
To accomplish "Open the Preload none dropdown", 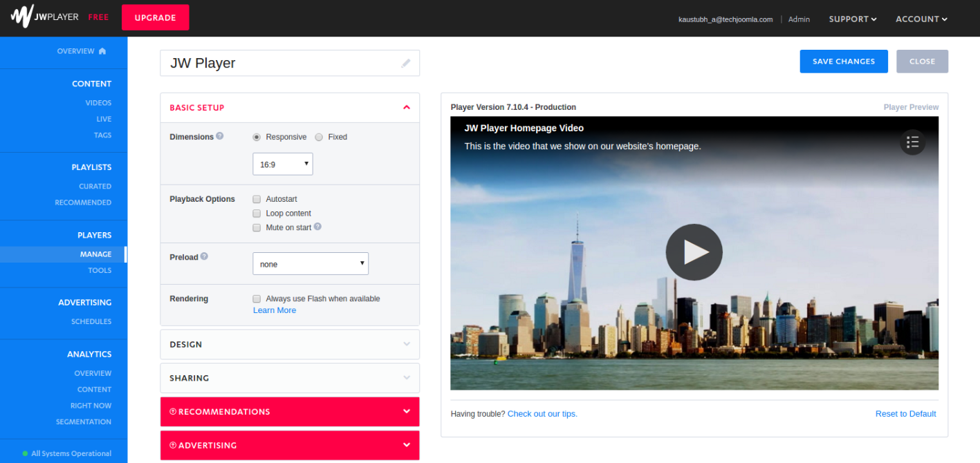I will [x=311, y=264].
